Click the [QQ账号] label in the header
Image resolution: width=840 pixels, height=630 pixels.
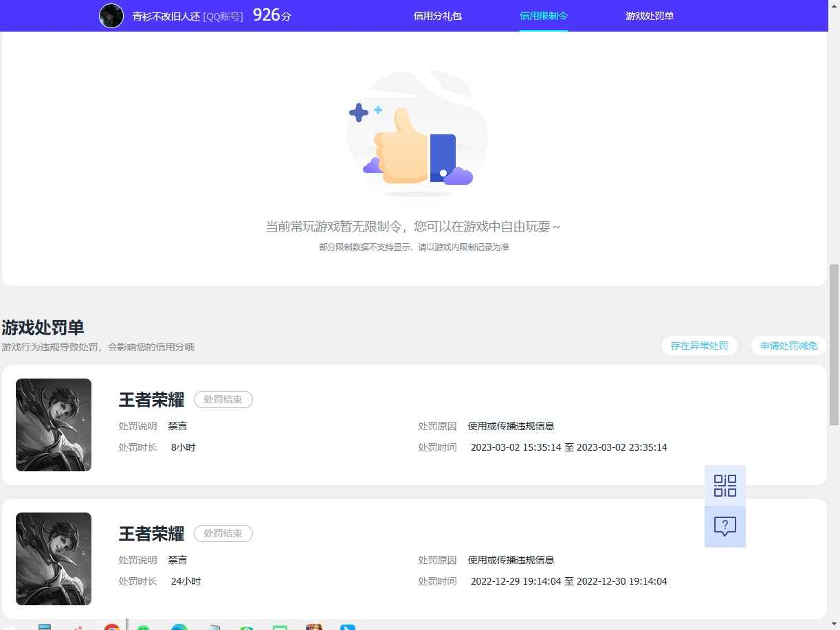click(x=223, y=16)
